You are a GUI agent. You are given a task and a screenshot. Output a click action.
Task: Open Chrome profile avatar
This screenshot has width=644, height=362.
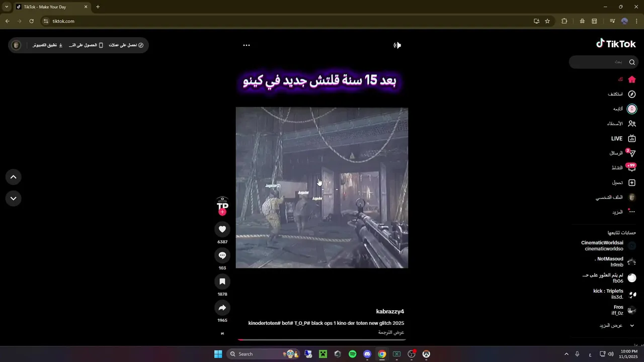(x=624, y=21)
